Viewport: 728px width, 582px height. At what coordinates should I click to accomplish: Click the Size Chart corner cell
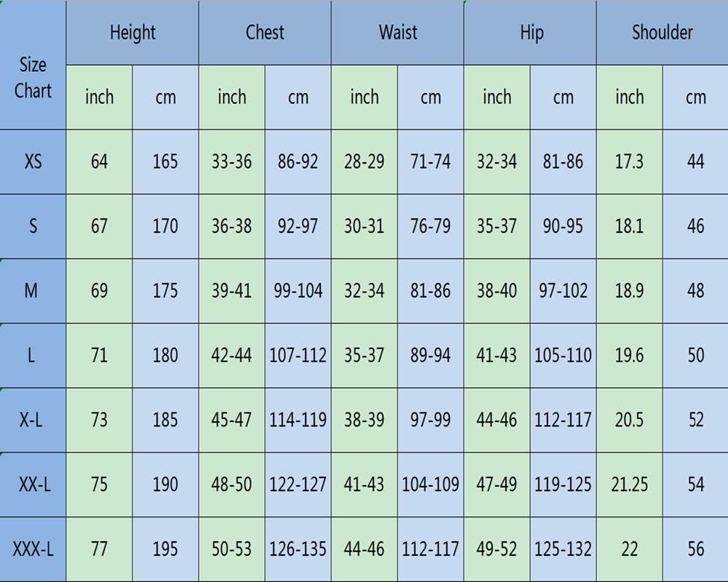click(x=33, y=78)
